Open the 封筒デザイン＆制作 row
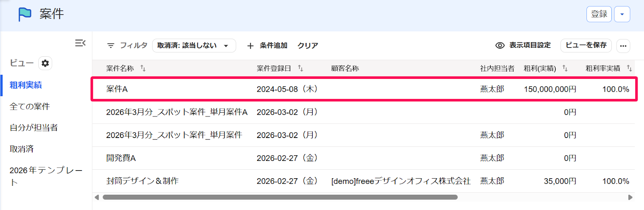644x210 pixels. click(364, 181)
